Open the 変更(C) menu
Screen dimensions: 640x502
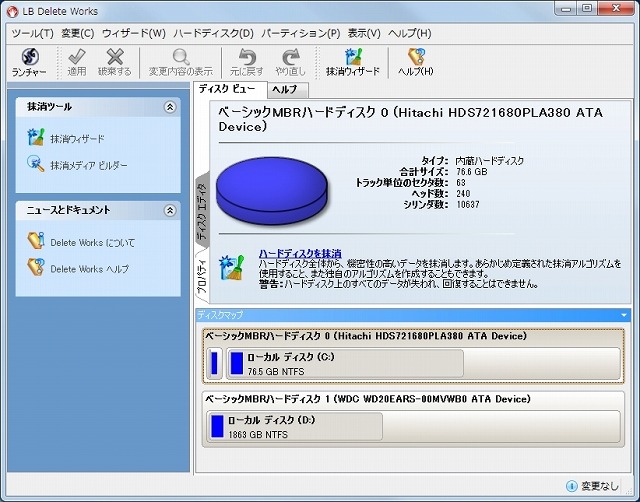78,33
